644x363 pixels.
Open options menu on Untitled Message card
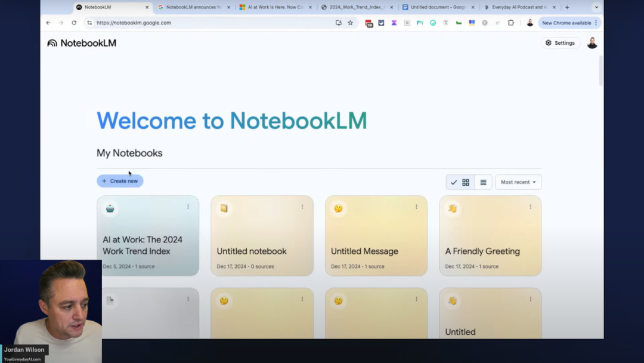pyautogui.click(x=416, y=207)
